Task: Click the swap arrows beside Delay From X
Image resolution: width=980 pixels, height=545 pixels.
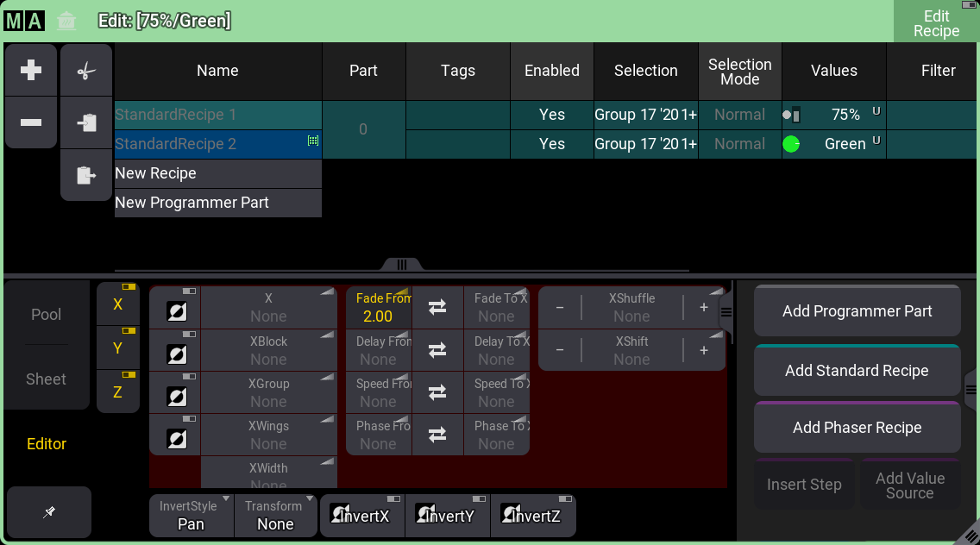Action: 437,350
